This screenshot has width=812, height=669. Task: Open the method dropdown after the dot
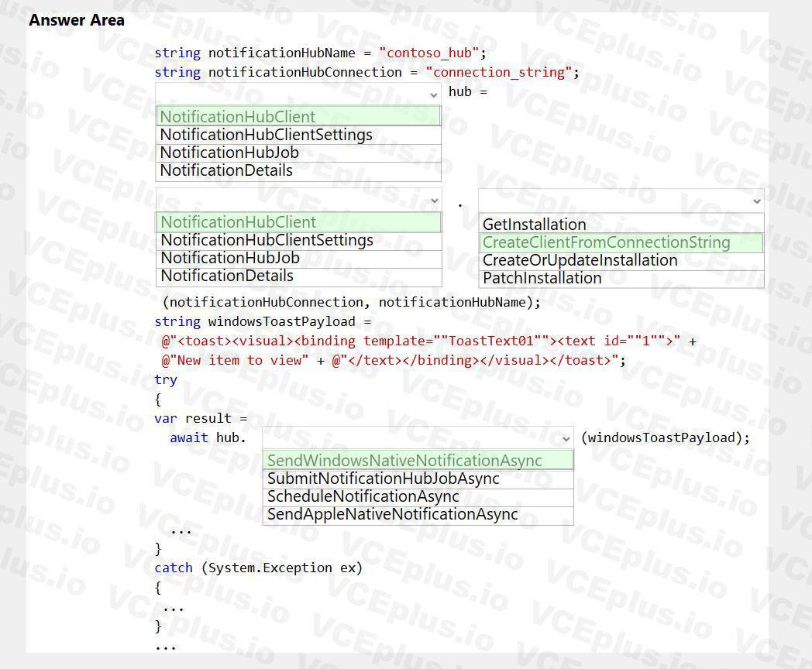[x=621, y=201]
